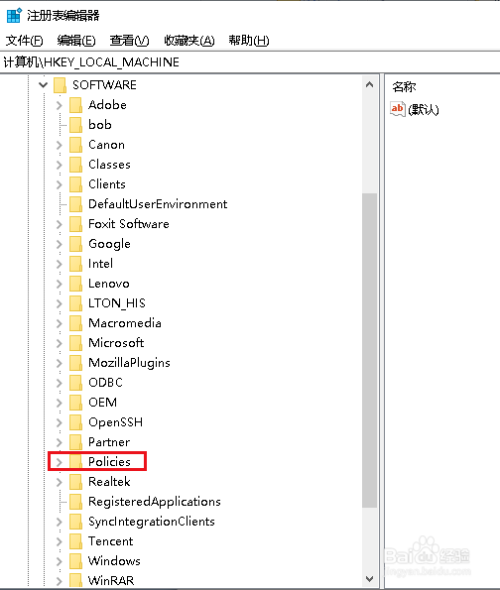Image resolution: width=500 pixels, height=590 pixels.
Task: Open the 编辑(E) menu
Action: 76,40
